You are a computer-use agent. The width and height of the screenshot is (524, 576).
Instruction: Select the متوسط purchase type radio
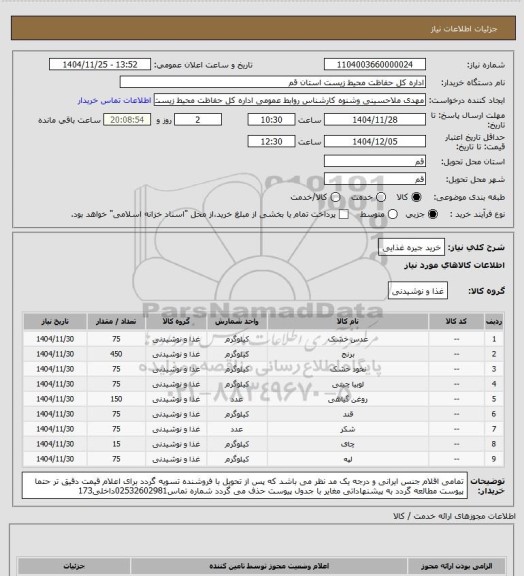(393, 214)
